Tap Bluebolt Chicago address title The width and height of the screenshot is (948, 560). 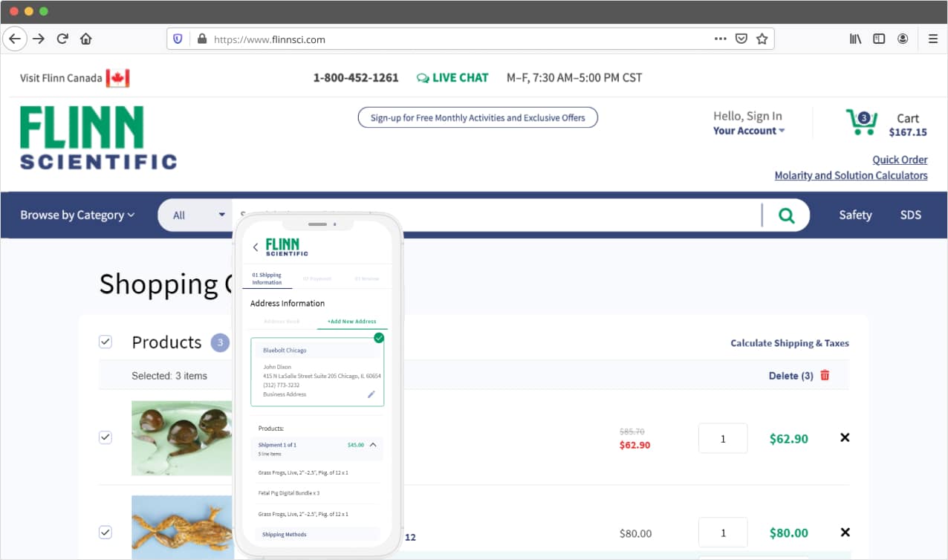285,350
